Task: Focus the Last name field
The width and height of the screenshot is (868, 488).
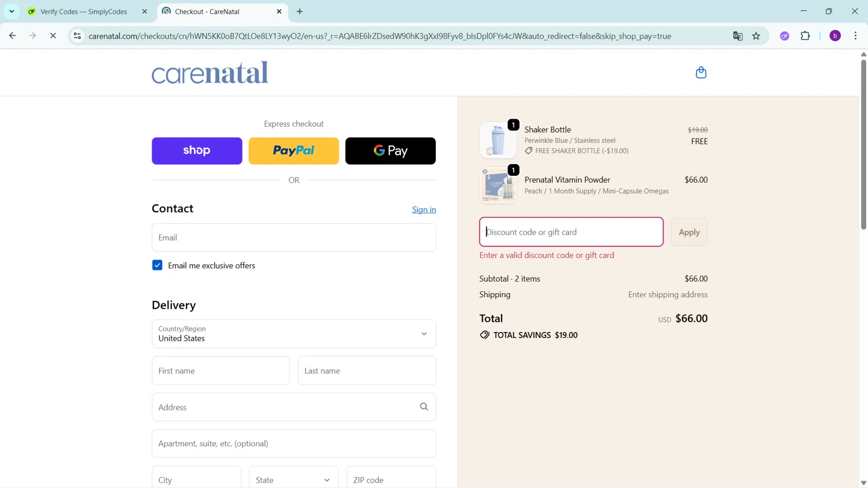Action: click(367, 371)
